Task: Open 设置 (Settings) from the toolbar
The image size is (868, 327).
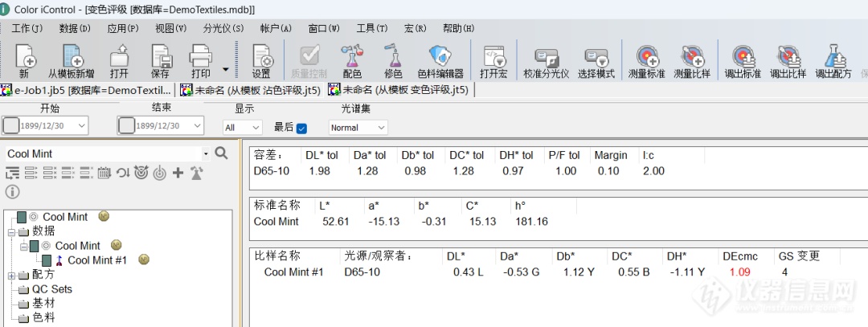Action: point(262,61)
